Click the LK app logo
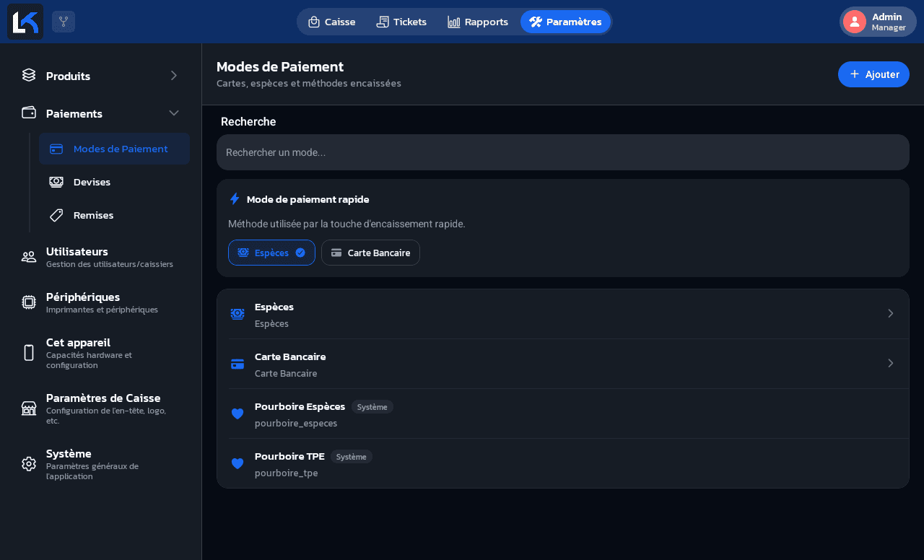Viewport: 924px width, 560px height. (x=25, y=22)
